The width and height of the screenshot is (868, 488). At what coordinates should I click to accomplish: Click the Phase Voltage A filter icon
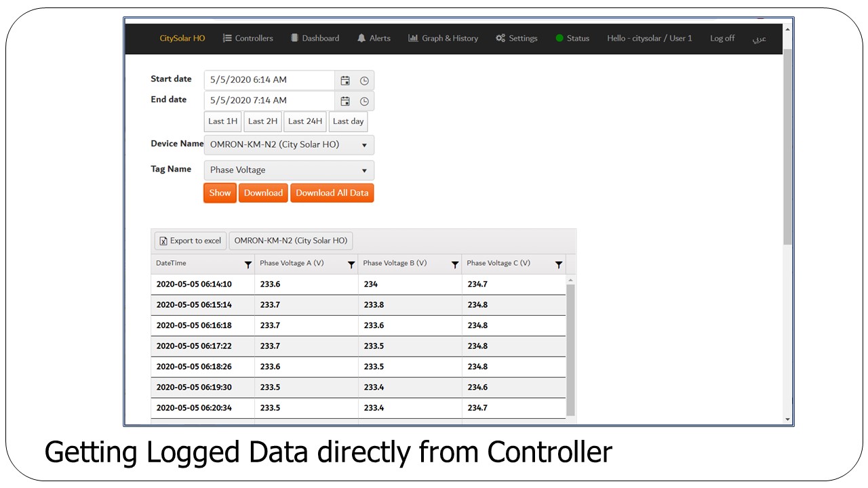[351, 264]
